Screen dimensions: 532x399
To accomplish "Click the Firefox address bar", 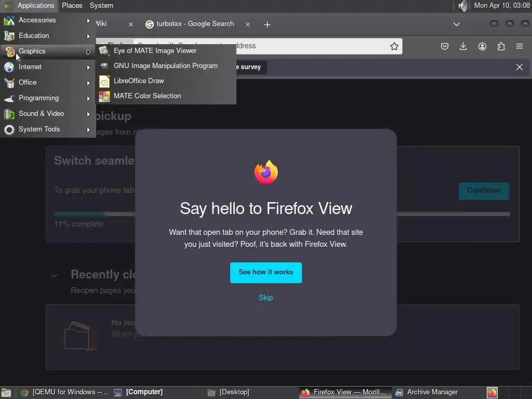I will click(x=249, y=46).
